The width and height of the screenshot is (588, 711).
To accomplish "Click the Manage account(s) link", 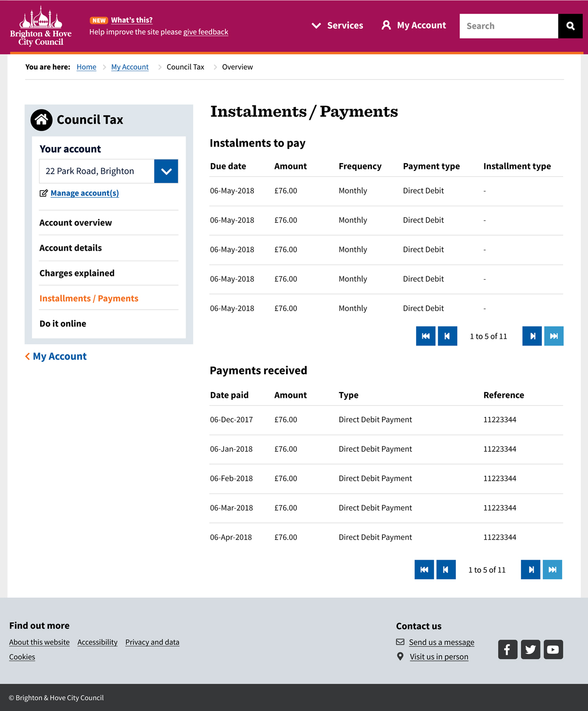I will coord(84,193).
